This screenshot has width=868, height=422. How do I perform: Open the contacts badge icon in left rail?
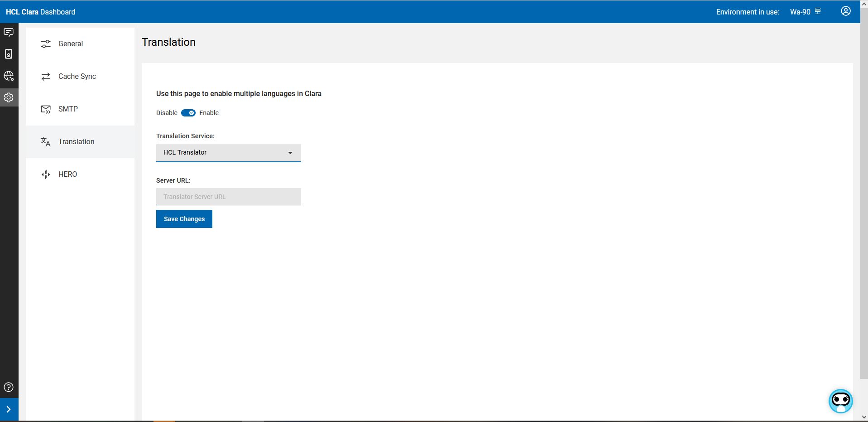point(9,54)
